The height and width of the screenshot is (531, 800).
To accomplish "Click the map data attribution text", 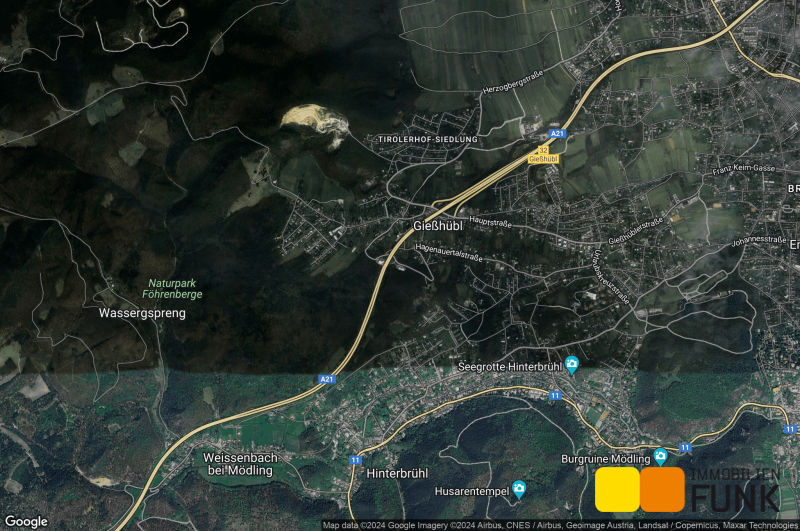I will [x=560, y=525].
